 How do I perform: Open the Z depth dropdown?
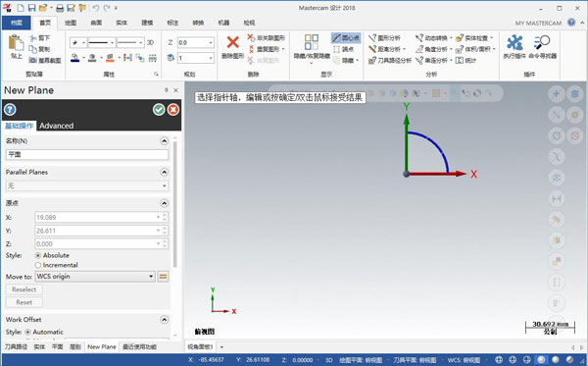point(211,42)
